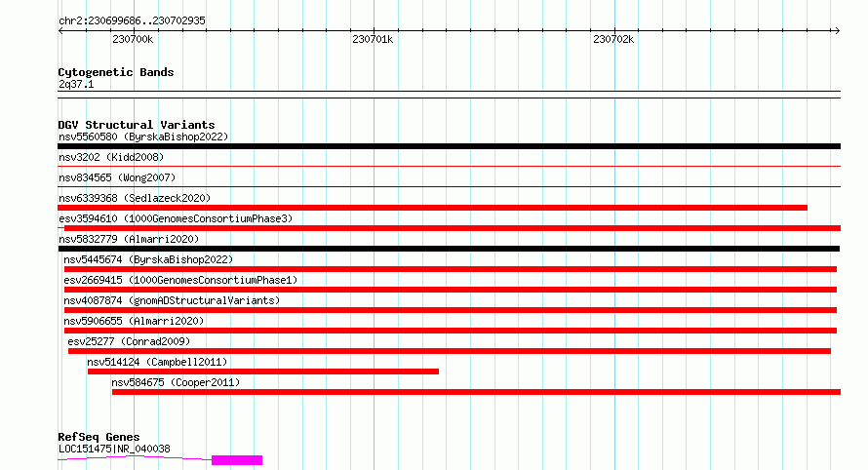Viewport: 868px width, 470px height.
Task: Open variant label nsv5906655 (Almarri2020)
Action: [x=134, y=321]
